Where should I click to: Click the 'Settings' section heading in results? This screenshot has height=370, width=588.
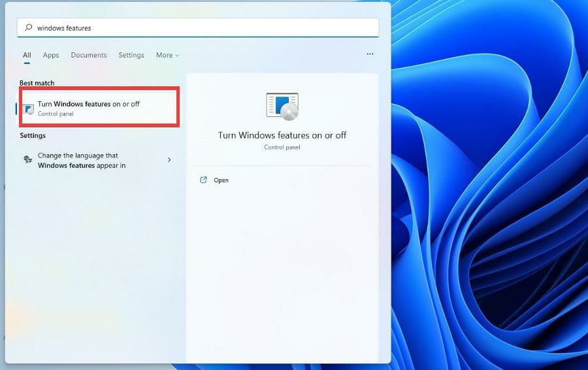click(33, 135)
